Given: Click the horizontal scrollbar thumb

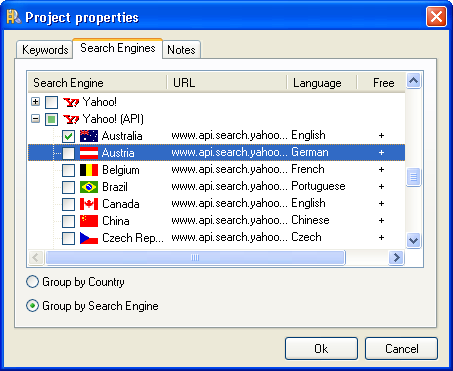Looking at the screenshot, I should point(195,257).
